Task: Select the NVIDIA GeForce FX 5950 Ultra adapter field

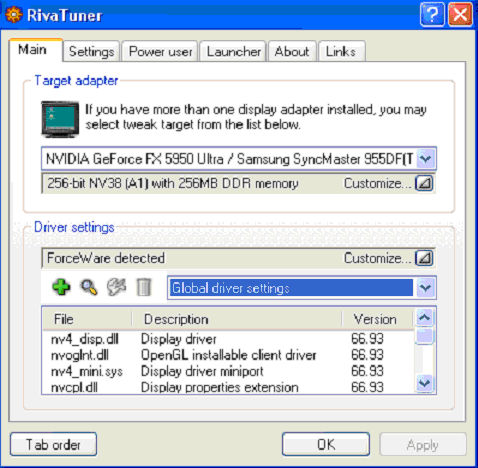Action: [x=239, y=159]
